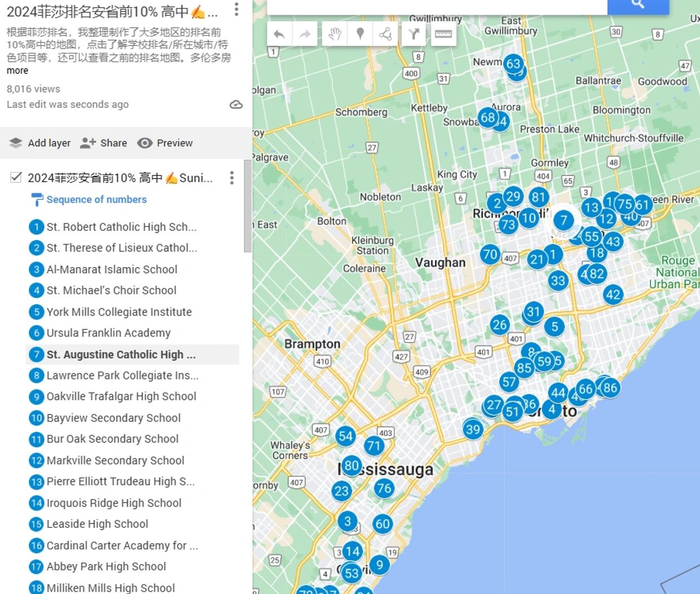Click map marker number 60

tap(383, 524)
